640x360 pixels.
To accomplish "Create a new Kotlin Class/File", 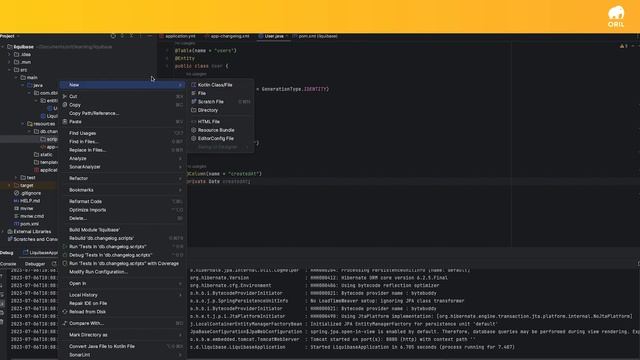I will point(220,85).
